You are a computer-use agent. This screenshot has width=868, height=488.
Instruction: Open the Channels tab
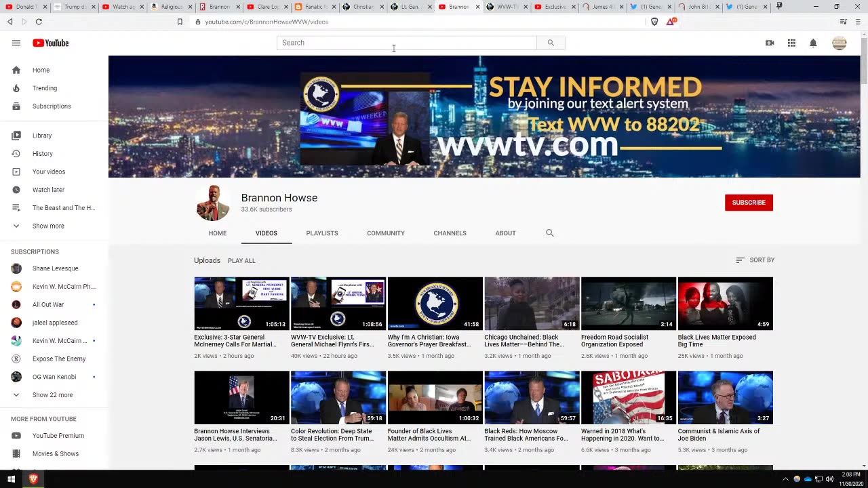point(450,233)
